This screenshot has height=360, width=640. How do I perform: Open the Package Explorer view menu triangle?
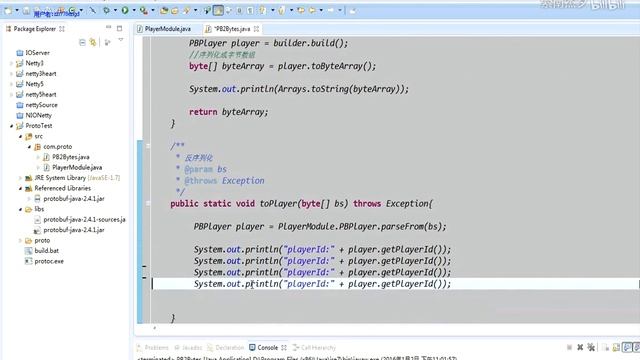pos(121,40)
